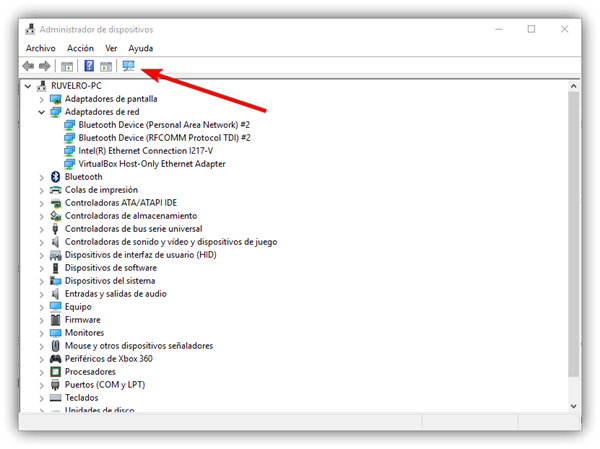Click the Adaptadores de pantalla icon
Image resolution: width=600 pixels, height=449 pixels.
[55, 99]
